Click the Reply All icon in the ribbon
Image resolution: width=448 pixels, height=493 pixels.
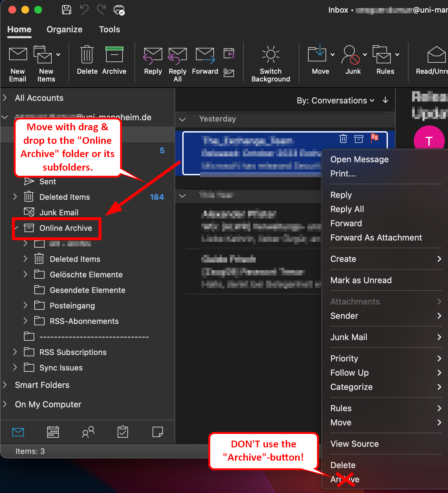pos(177,56)
